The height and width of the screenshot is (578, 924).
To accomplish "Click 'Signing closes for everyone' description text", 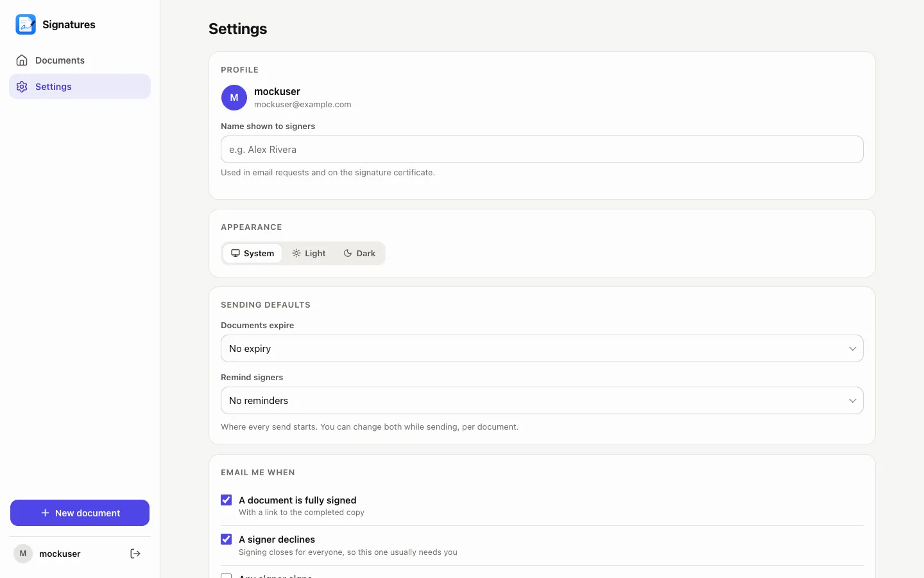I will click(348, 552).
